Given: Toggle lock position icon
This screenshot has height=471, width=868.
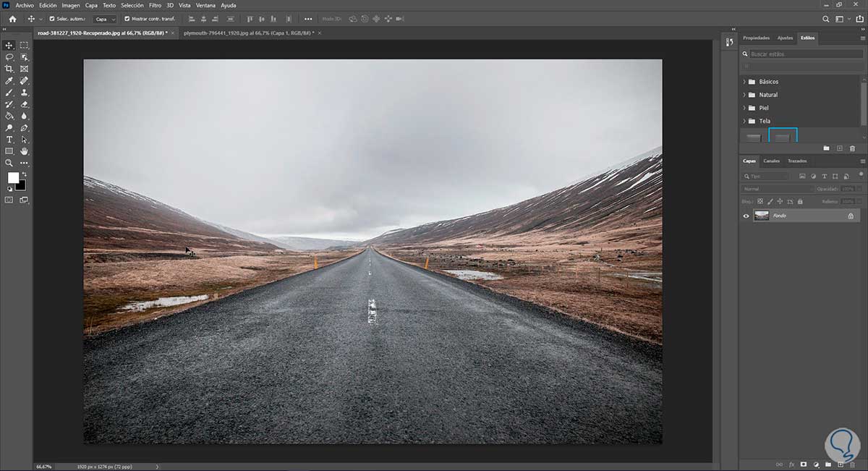Looking at the screenshot, I should (x=780, y=201).
